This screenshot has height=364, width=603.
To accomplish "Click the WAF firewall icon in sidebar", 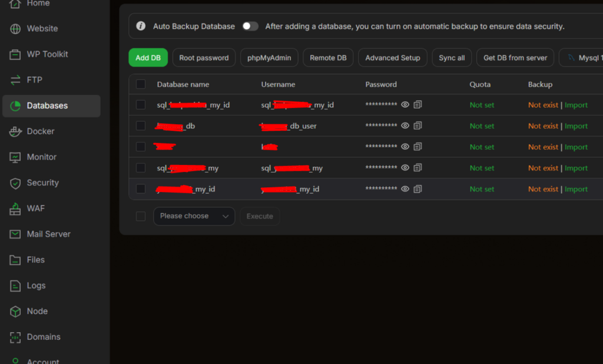I will click(x=15, y=209).
